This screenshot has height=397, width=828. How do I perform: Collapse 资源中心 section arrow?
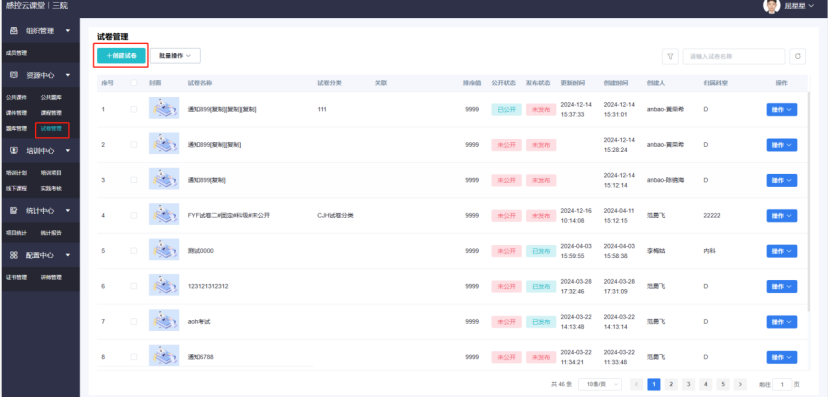coord(68,75)
